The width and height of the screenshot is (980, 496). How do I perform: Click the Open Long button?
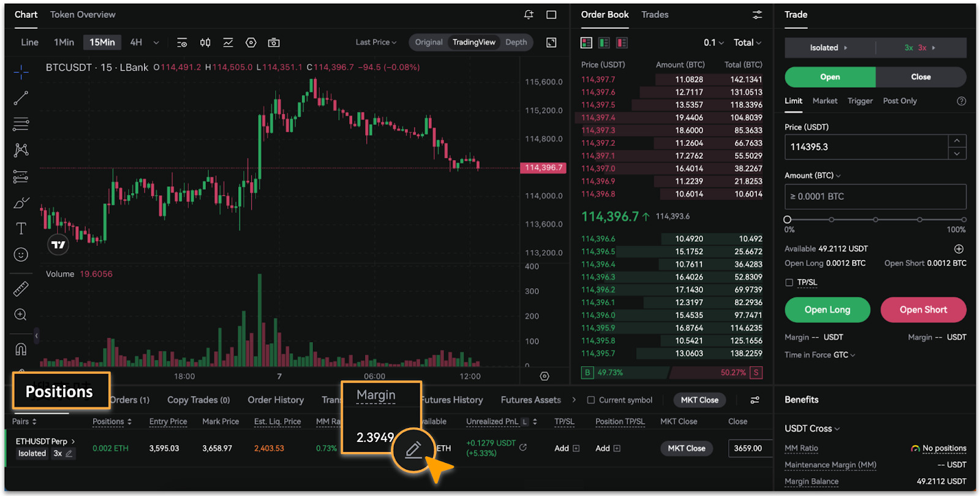coord(827,310)
